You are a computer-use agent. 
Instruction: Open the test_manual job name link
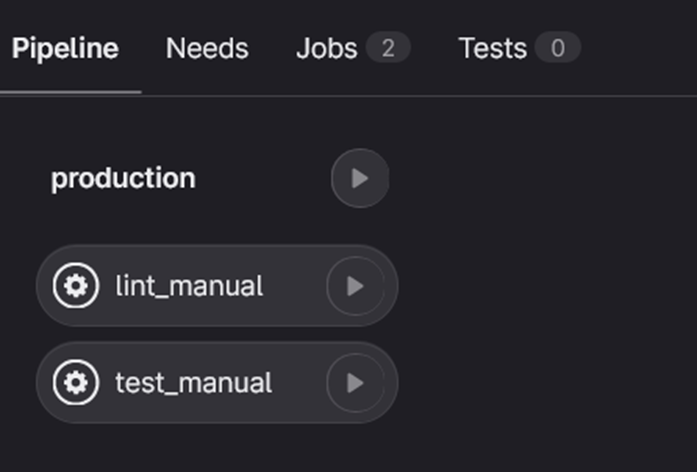(193, 383)
